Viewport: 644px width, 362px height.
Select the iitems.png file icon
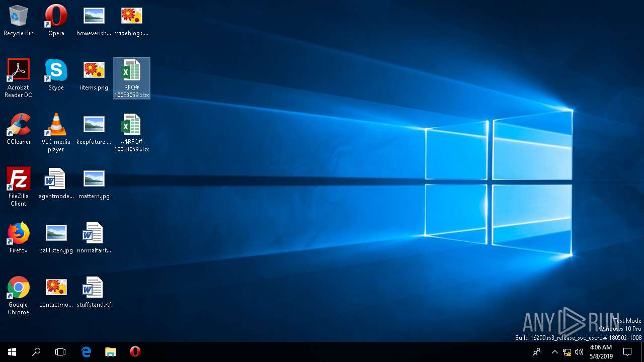[94, 75]
